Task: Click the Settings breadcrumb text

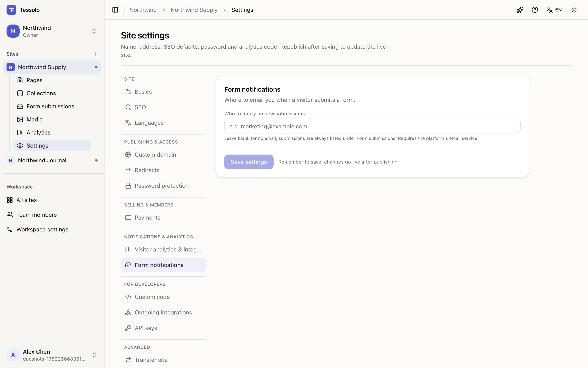Action: pos(242,10)
